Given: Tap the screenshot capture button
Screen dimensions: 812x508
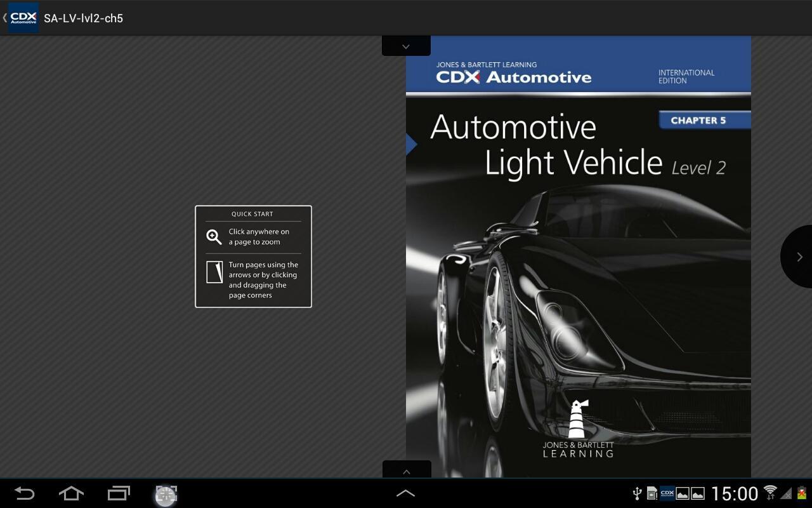Looking at the screenshot, I should 166,495.
